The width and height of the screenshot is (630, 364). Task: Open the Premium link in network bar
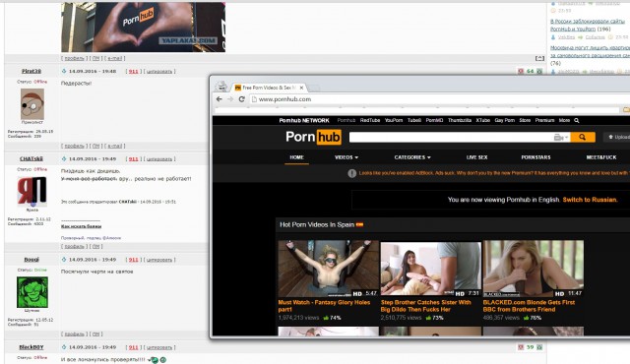(x=544, y=120)
